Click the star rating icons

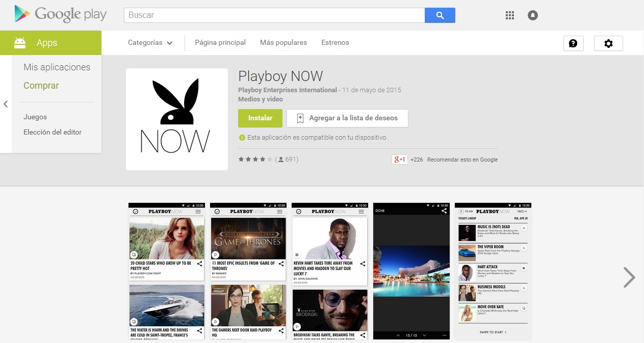click(255, 160)
